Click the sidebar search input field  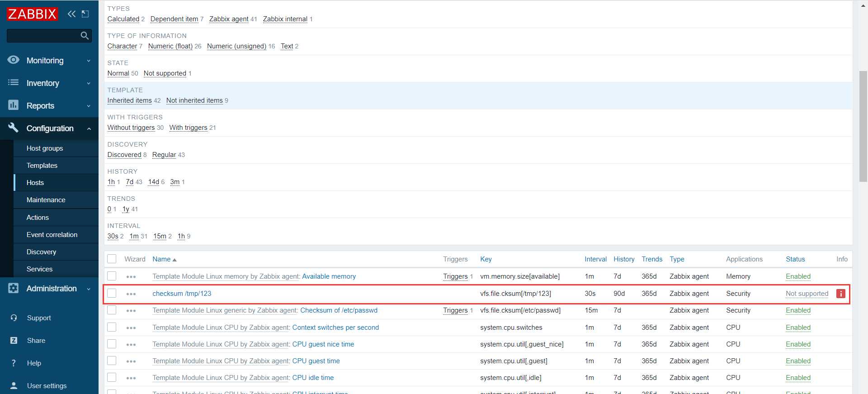pos(43,35)
